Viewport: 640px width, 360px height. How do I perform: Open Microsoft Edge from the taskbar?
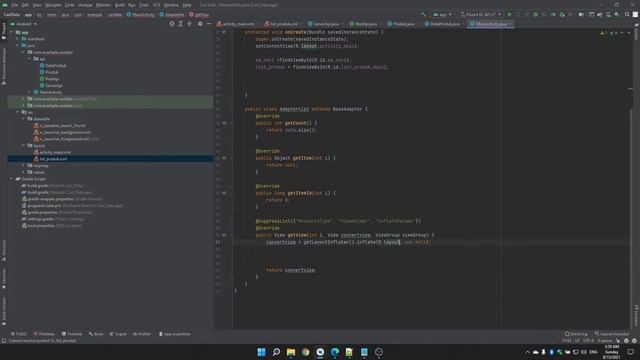click(335, 352)
